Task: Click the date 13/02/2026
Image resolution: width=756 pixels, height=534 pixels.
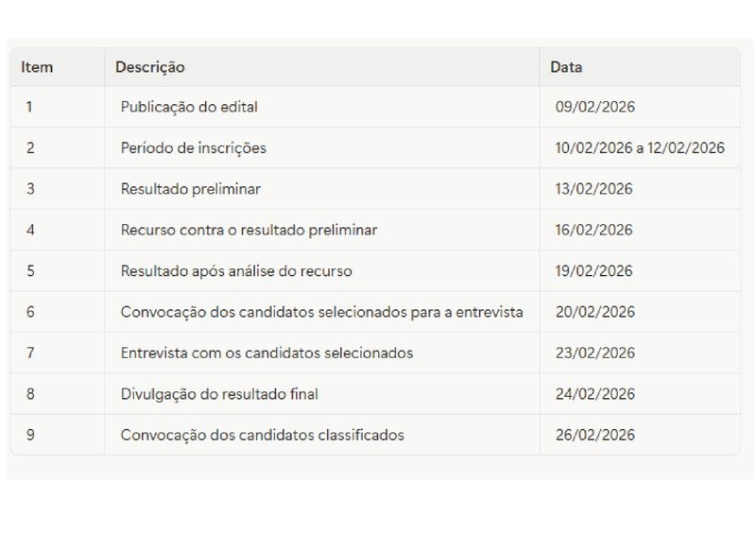Action: click(594, 189)
